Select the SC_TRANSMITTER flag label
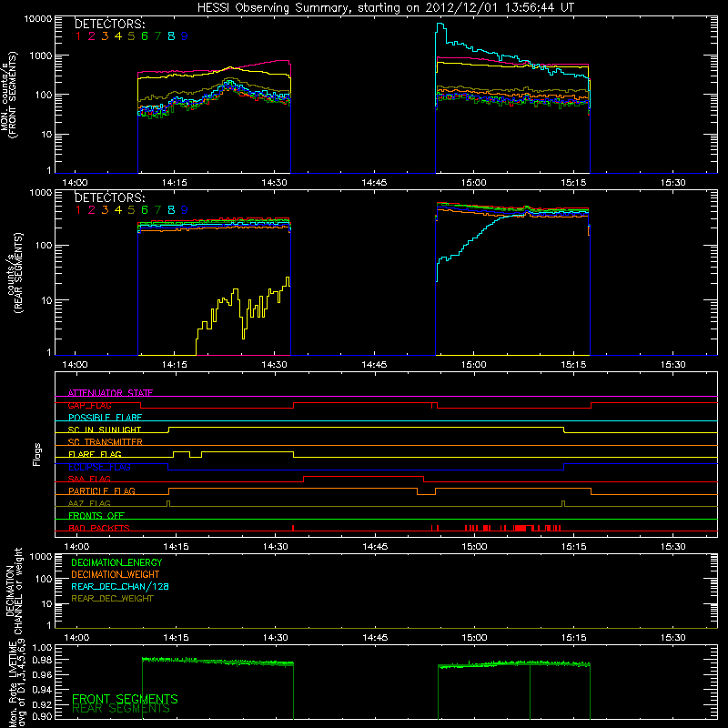The width and height of the screenshot is (728, 728). pos(106,442)
